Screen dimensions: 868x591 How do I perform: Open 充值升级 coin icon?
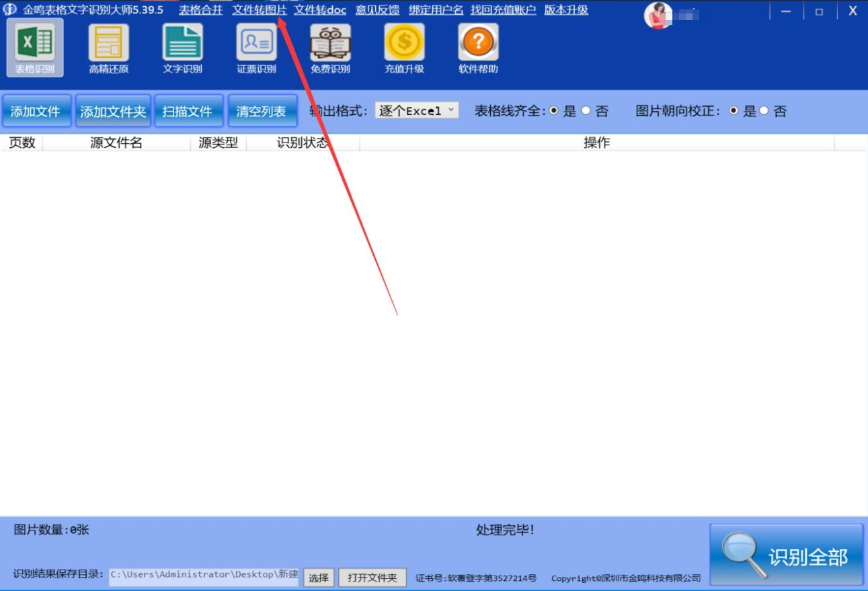click(x=404, y=48)
